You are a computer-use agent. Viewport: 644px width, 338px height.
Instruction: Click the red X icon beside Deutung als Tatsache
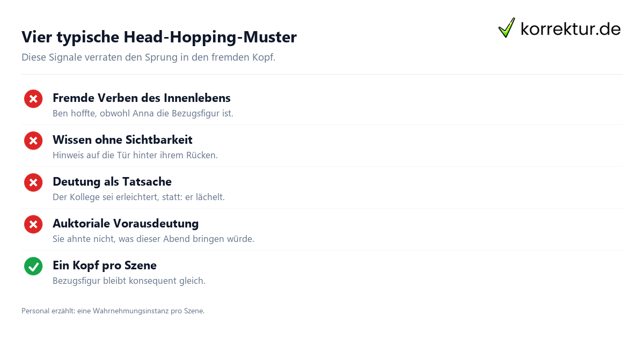[x=33, y=182]
